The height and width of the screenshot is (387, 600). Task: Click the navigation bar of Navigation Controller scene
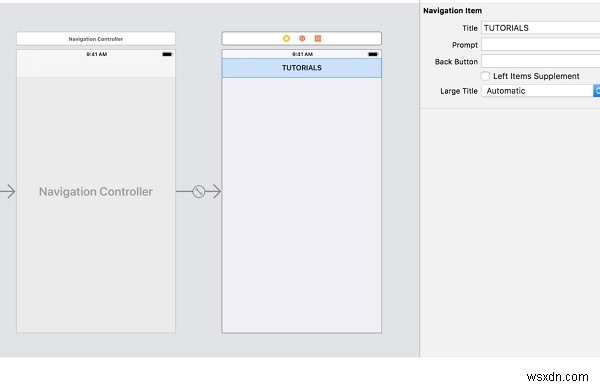(96, 68)
